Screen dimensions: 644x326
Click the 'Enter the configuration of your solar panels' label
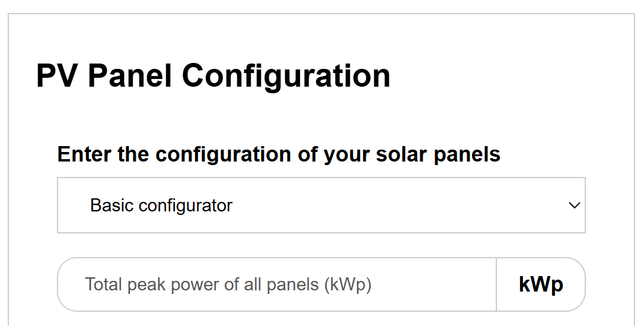tap(279, 154)
